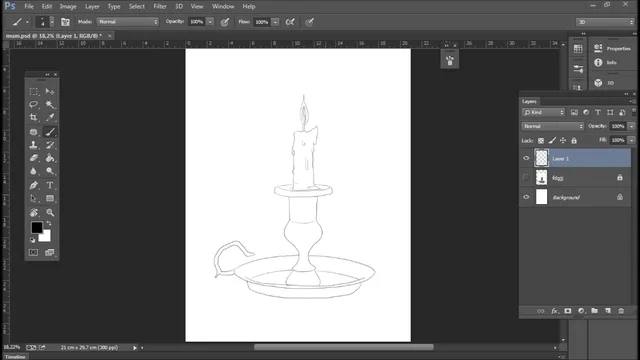Viewport: 640px width, 360px height.
Task: Hide the Background layer
Action: tap(526, 197)
